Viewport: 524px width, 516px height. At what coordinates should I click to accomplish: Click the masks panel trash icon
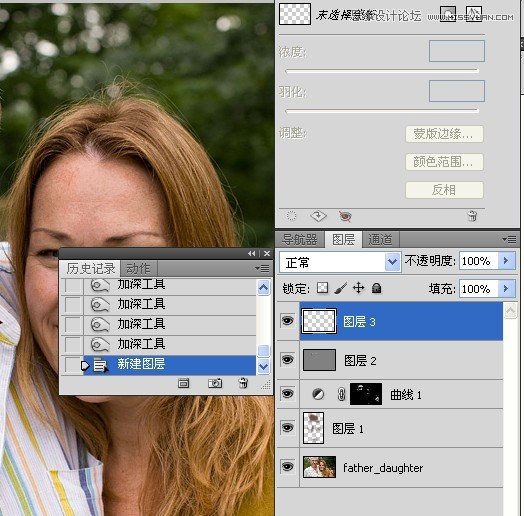pyautogui.click(x=472, y=216)
